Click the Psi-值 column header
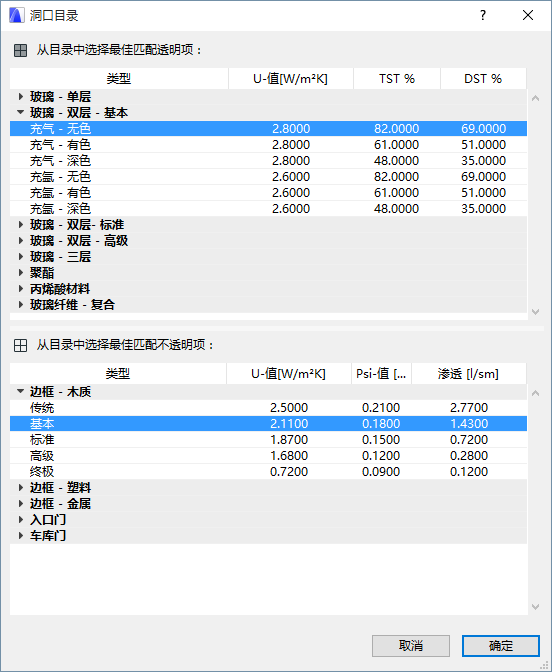 381,374
